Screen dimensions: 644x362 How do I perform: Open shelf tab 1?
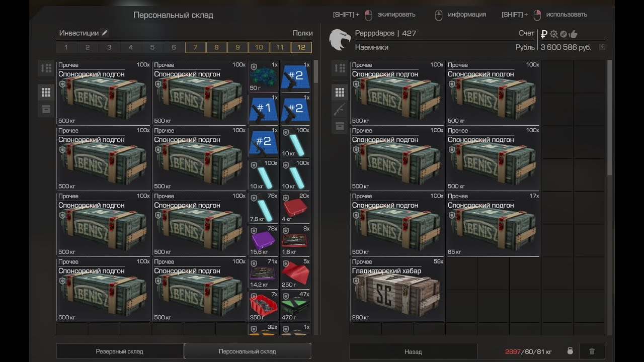tap(66, 47)
